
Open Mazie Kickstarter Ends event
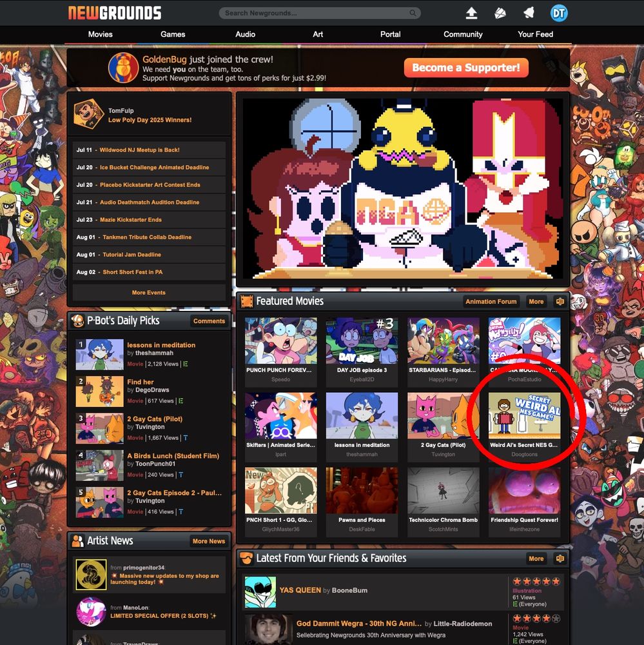131,220
